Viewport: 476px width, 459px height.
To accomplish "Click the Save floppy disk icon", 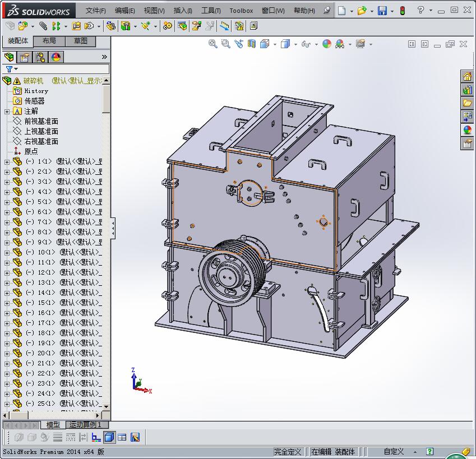I will [382, 11].
